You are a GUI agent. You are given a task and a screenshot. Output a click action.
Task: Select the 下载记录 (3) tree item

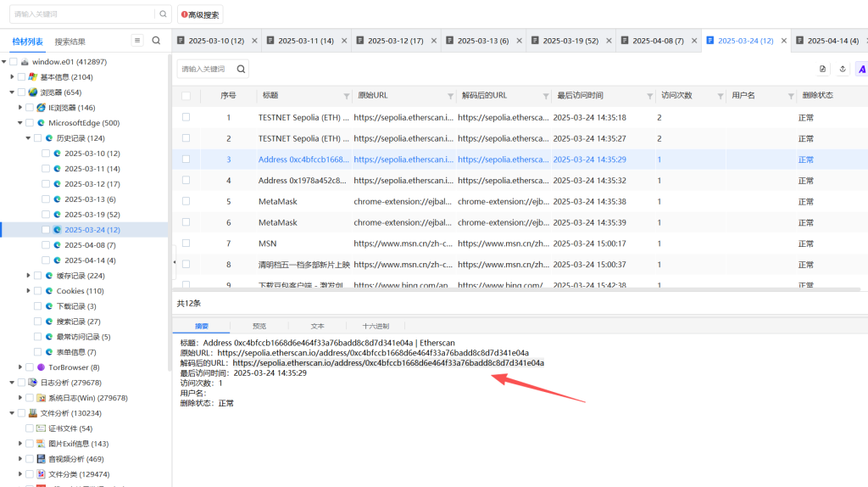(x=75, y=306)
